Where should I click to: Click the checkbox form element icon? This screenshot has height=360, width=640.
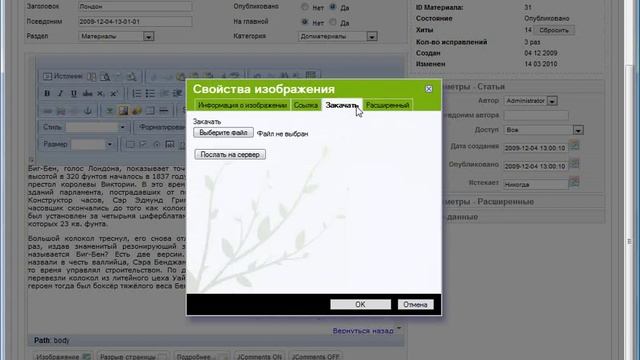143,144
